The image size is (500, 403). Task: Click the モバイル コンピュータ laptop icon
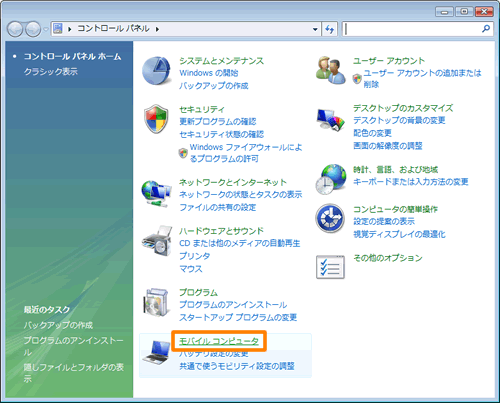pos(157,352)
